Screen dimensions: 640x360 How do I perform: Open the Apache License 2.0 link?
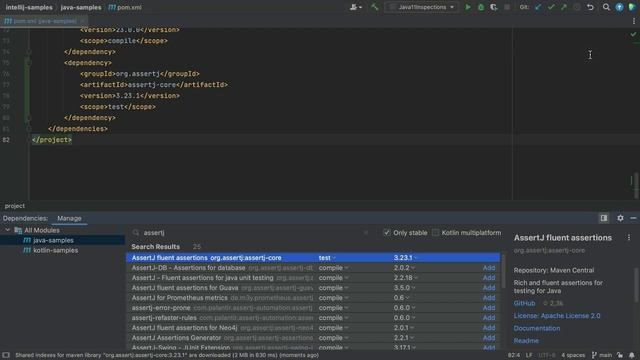[557, 316]
